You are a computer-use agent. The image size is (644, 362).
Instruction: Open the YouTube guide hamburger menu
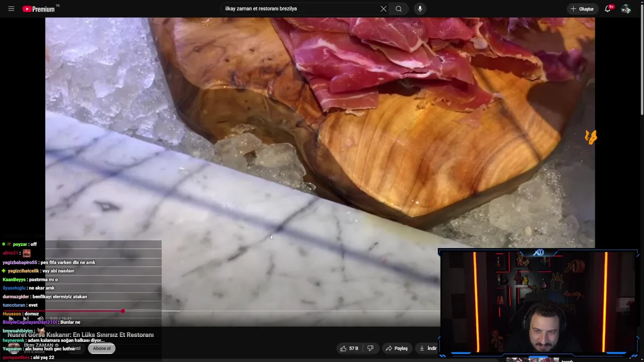pos(11,9)
